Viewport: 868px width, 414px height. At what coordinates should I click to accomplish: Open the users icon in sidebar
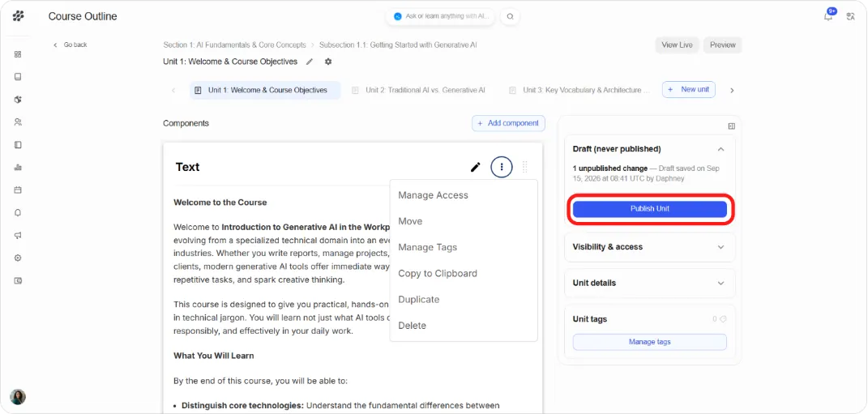18,122
